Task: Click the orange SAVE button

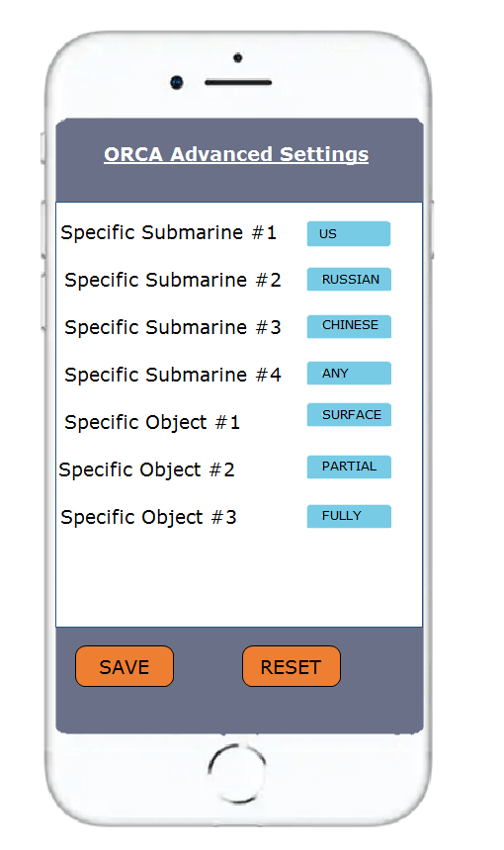Action: [125, 666]
